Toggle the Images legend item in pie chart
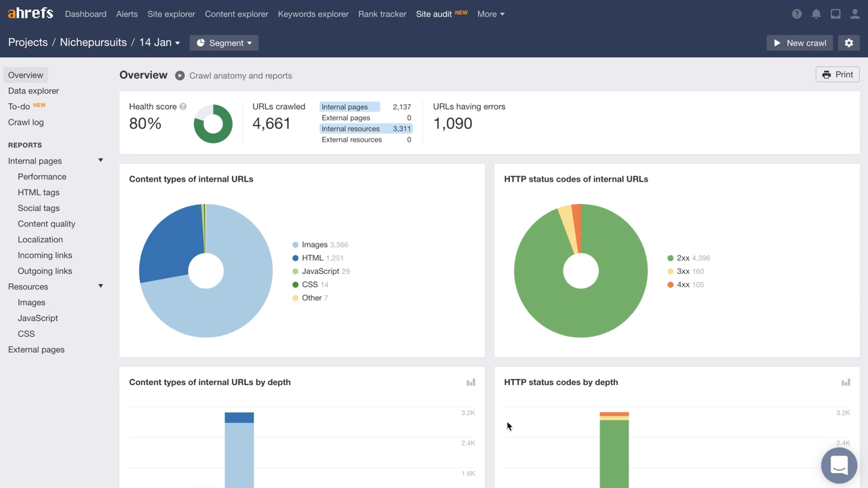This screenshot has width=868, height=488. point(314,245)
